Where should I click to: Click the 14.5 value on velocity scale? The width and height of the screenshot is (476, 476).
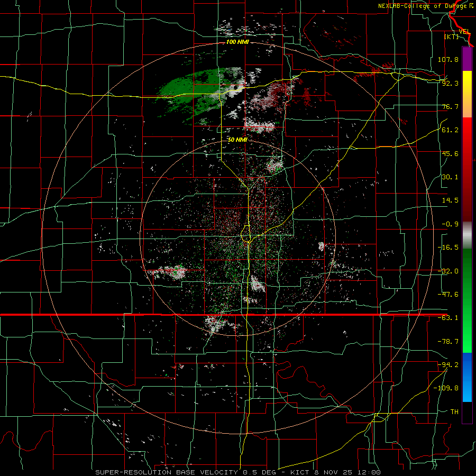tap(450, 200)
